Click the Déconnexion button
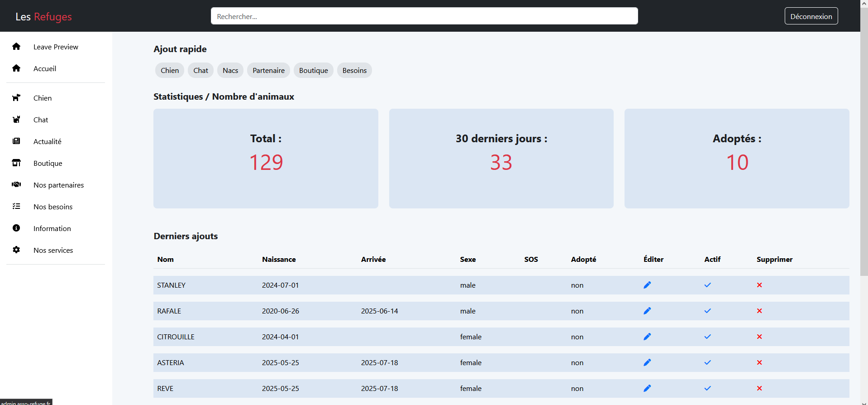The height and width of the screenshot is (405, 868). [811, 16]
